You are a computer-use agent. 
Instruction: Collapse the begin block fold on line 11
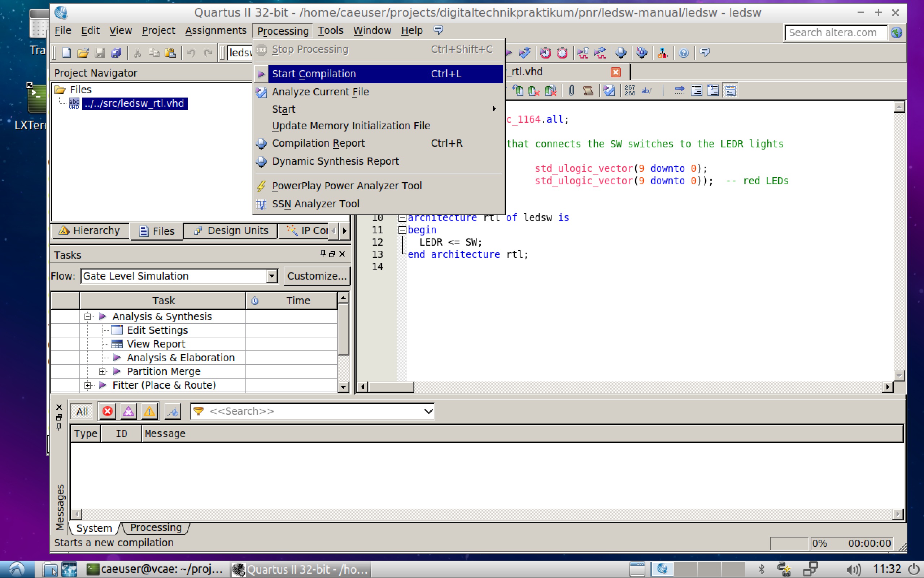(x=402, y=230)
